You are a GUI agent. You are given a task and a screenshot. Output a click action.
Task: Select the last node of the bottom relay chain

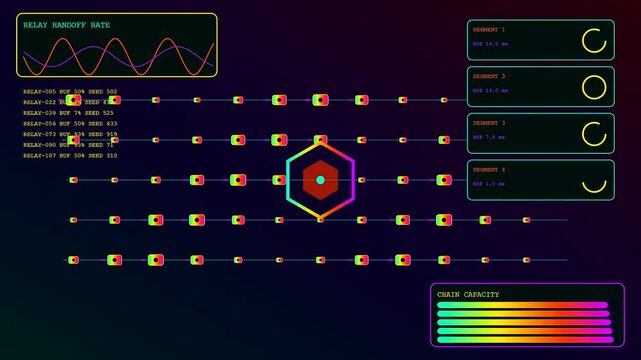coord(527,260)
